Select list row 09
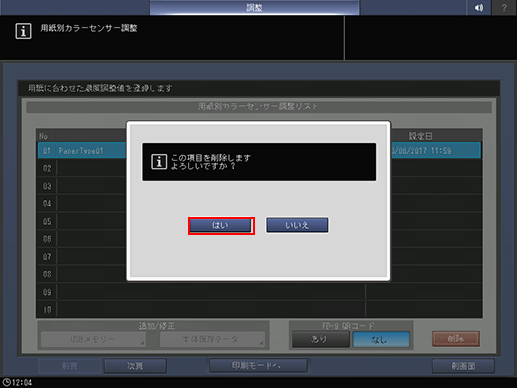Image resolution: width=517 pixels, height=388 pixels. point(259,292)
